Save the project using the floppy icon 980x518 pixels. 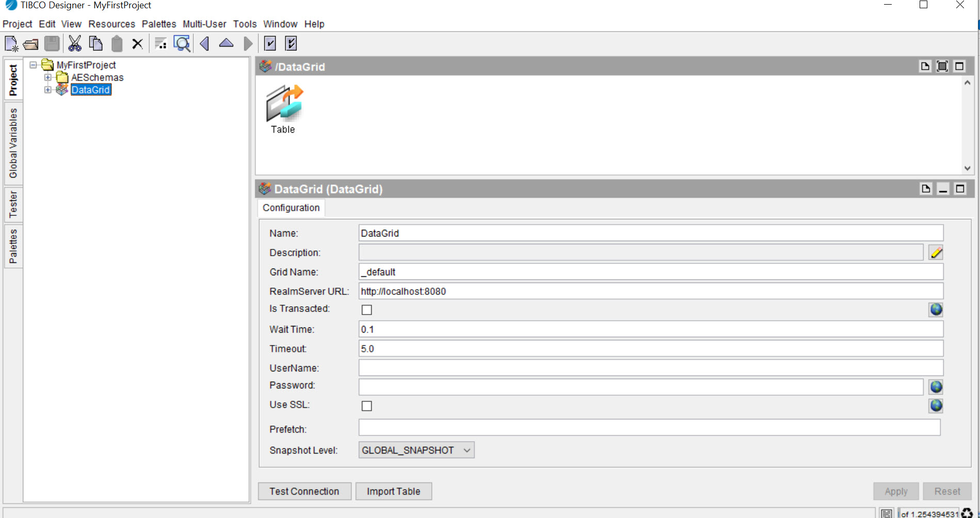52,44
